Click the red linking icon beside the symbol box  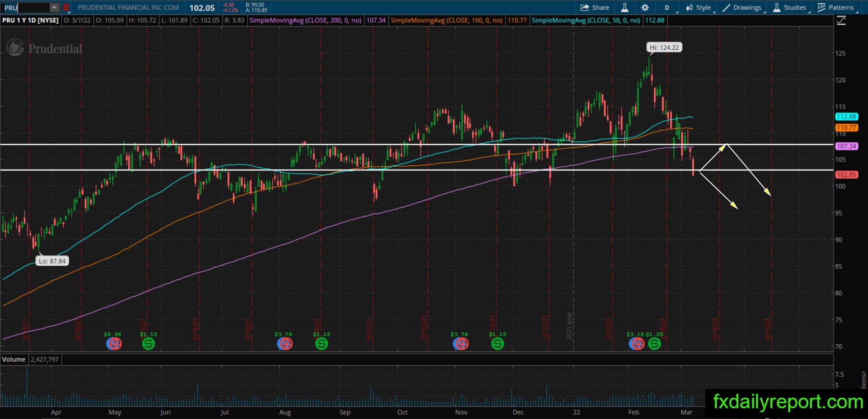click(x=66, y=7)
